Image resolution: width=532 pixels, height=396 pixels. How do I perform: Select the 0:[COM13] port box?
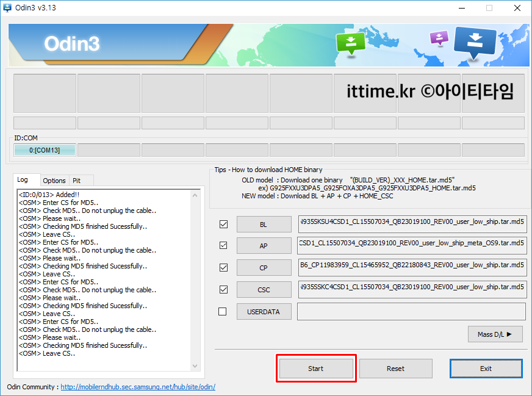pyautogui.click(x=45, y=150)
